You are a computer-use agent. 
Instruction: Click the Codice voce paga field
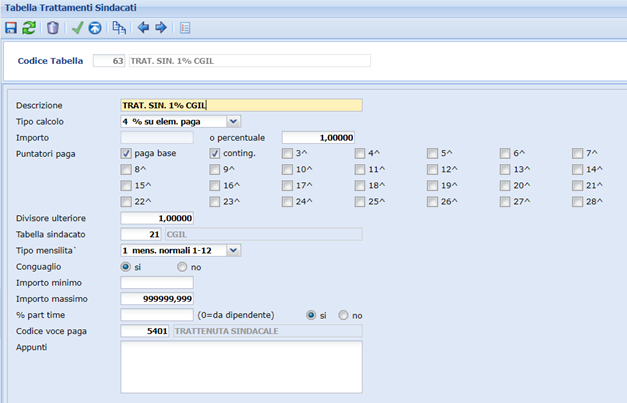(x=145, y=331)
